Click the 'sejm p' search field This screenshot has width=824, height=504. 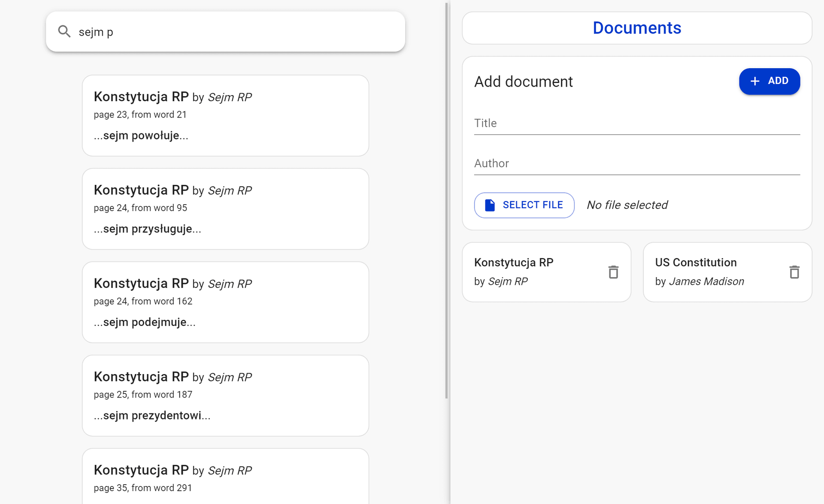pyautogui.click(x=225, y=32)
